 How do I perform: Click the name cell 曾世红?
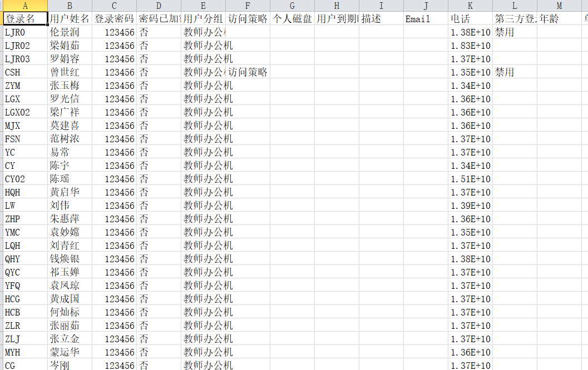70,72
